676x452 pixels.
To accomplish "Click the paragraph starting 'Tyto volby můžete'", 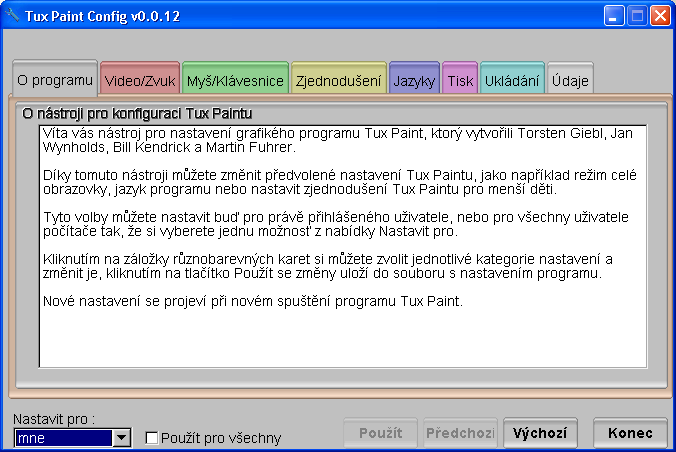I will click(335, 224).
